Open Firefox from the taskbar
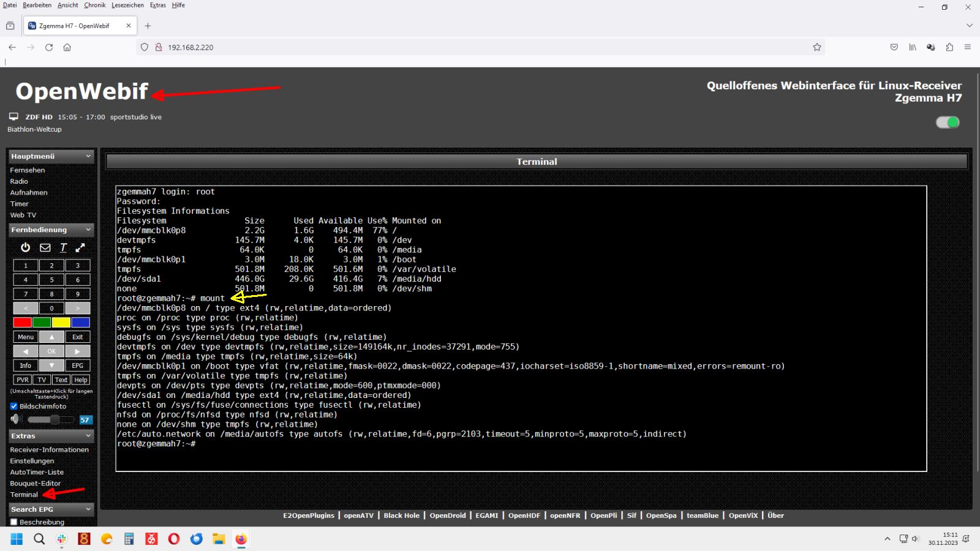Viewport: 980px width, 551px height. (241, 539)
